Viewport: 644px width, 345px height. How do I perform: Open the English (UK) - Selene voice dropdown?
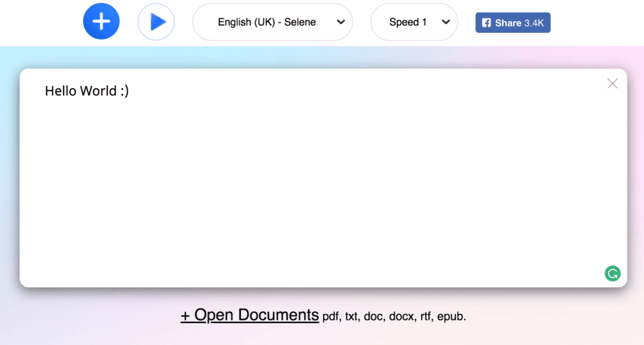[x=273, y=22]
